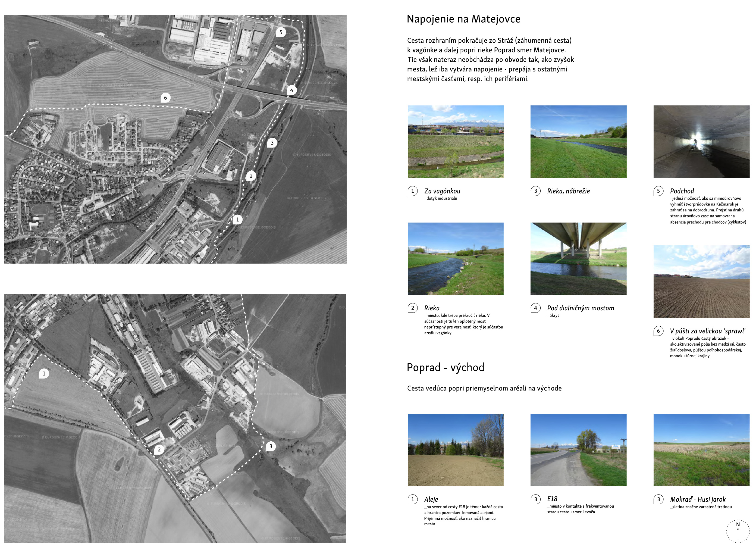Click numbered badge 5 beside Podchod caption
This screenshot has height=550, width=756.
658,191
